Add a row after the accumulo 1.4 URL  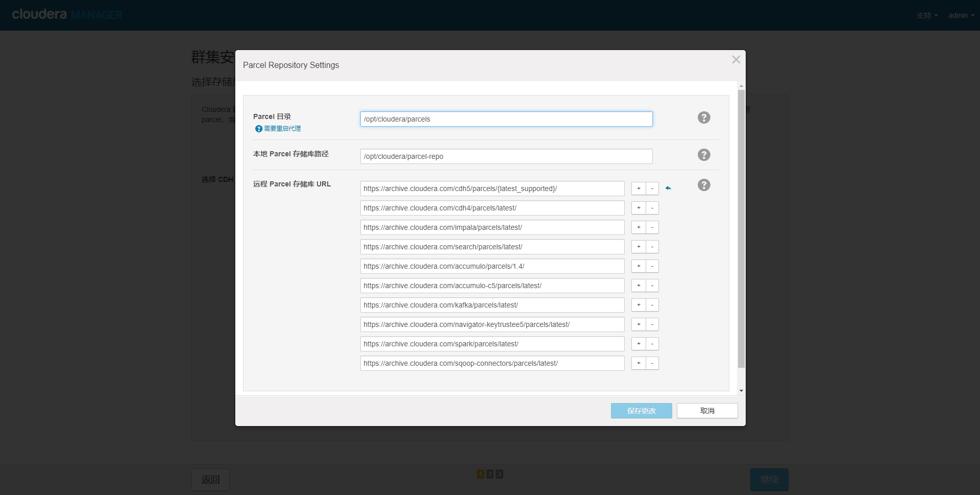coord(639,266)
